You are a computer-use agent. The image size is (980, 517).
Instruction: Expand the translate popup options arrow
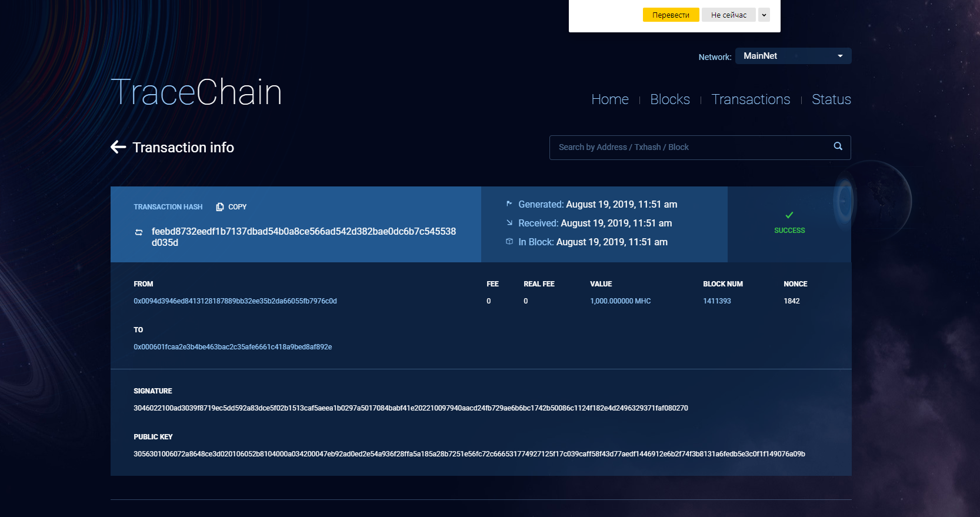(x=764, y=15)
